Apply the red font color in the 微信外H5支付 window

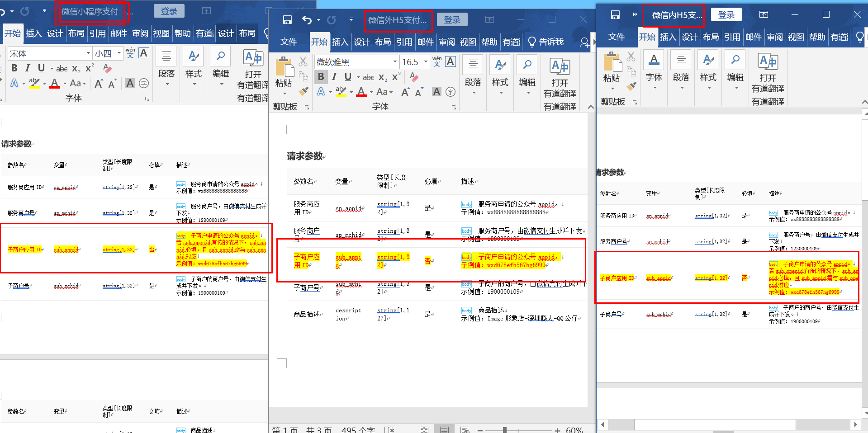[x=361, y=92]
